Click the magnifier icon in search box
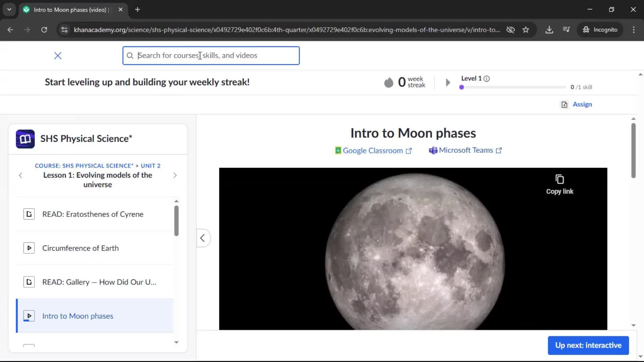Viewport: 644px width, 362px height. (x=130, y=56)
